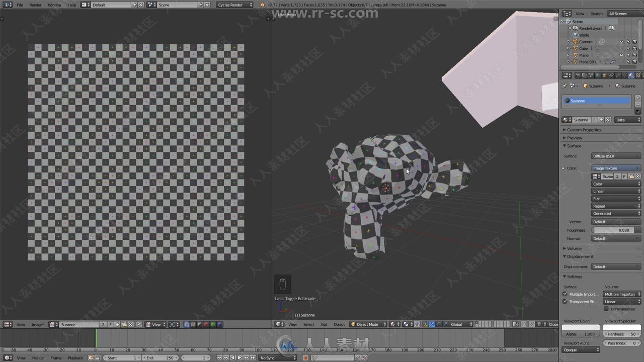Toggle 3D manipulator widget icon
The height and width of the screenshot is (362, 644).
coord(425,324)
